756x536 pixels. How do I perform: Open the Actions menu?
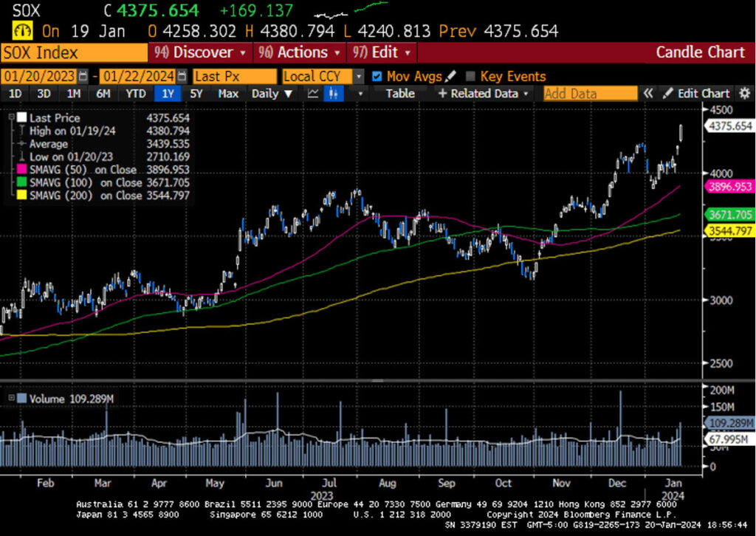301,52
